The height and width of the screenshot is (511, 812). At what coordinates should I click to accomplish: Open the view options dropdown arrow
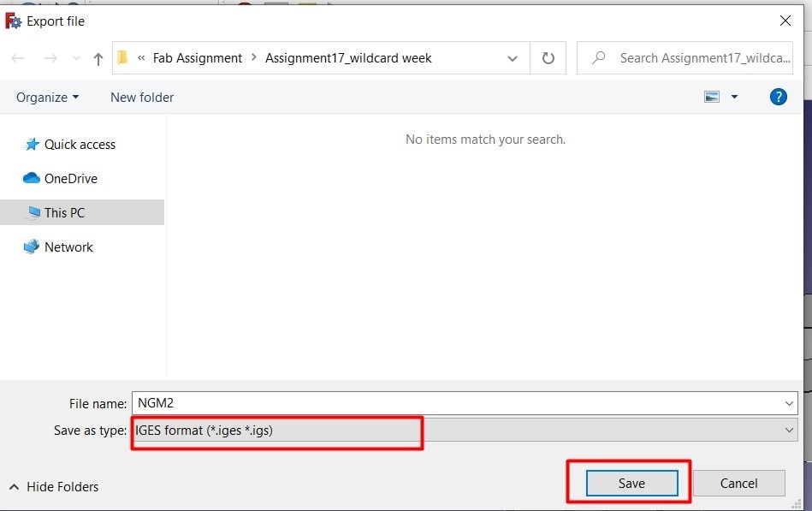click(x=734, y=97)
